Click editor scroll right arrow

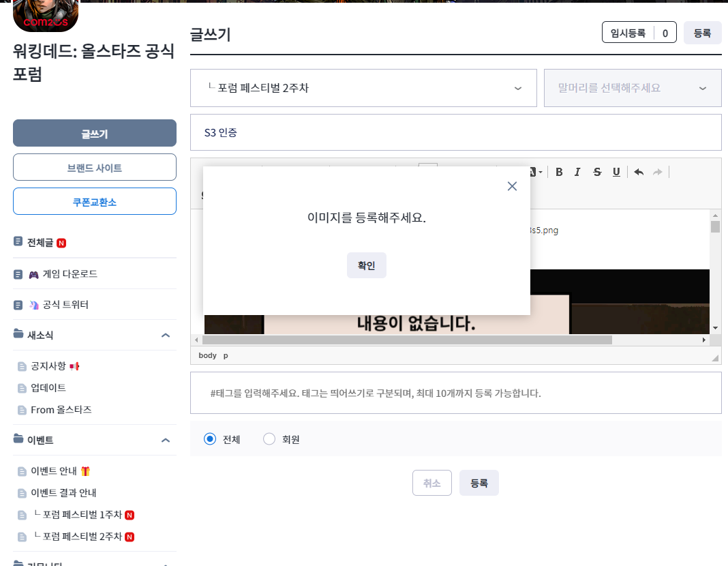coord(704,340)
